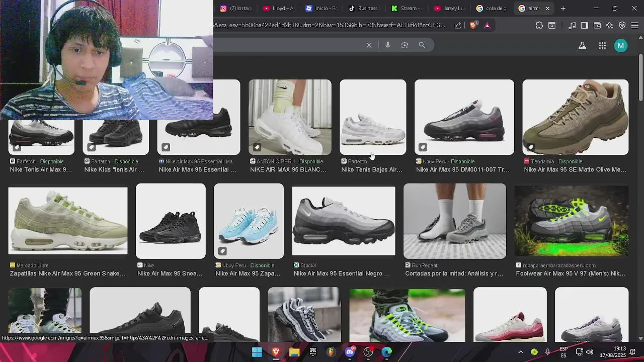Clear the Google search box text

click(369, 45)
